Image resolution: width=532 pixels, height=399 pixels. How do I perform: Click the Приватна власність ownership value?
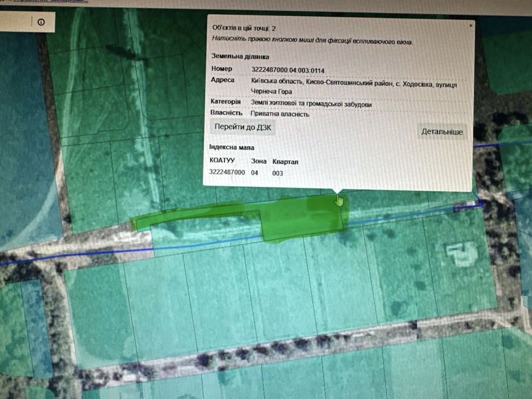tap(280, 114)
